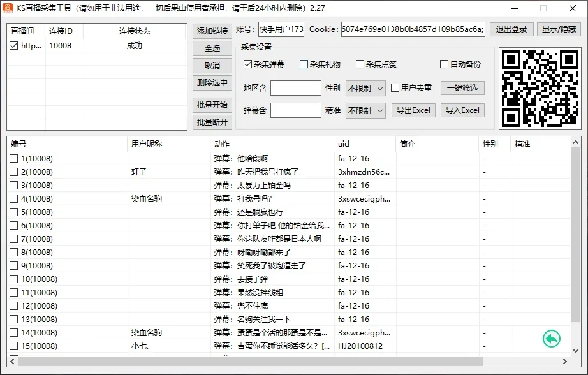This screenshot has width=588, height=375.
Task: Select the 弹幕: 兜不住底 cell
Action: click(x=272, y=306)
